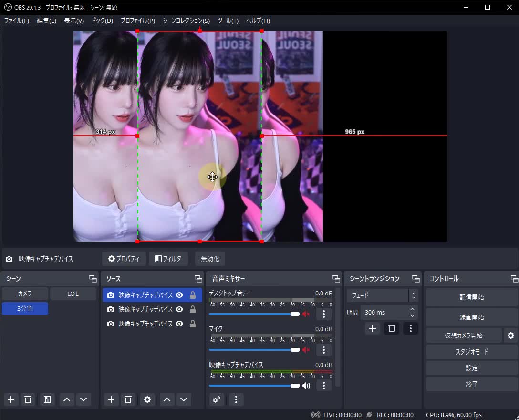
Task: Pop out the 音声ミキサー panel
Action: point(336,278)
